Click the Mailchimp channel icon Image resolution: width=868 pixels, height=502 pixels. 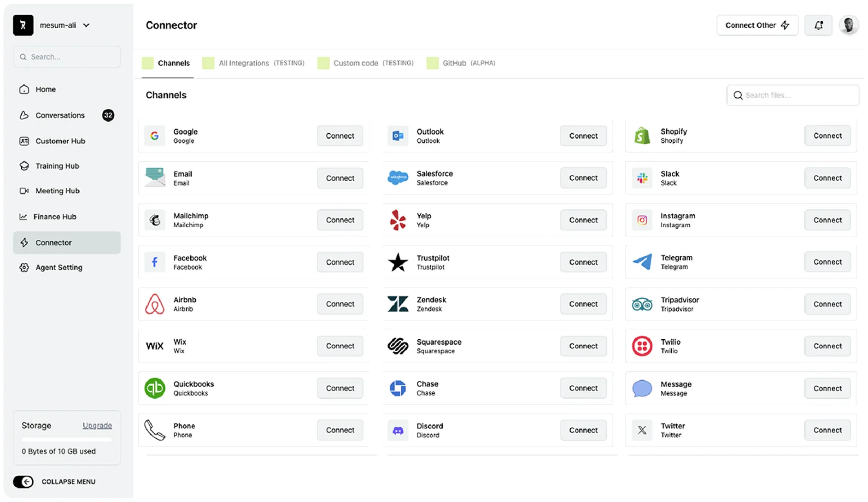(155, 220)
